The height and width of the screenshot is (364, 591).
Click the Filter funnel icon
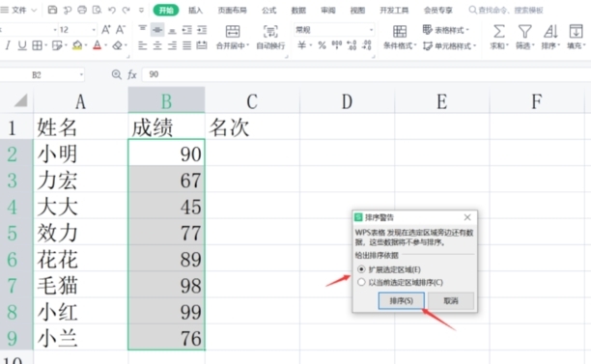pyautogui.click(x=524, y=31)
